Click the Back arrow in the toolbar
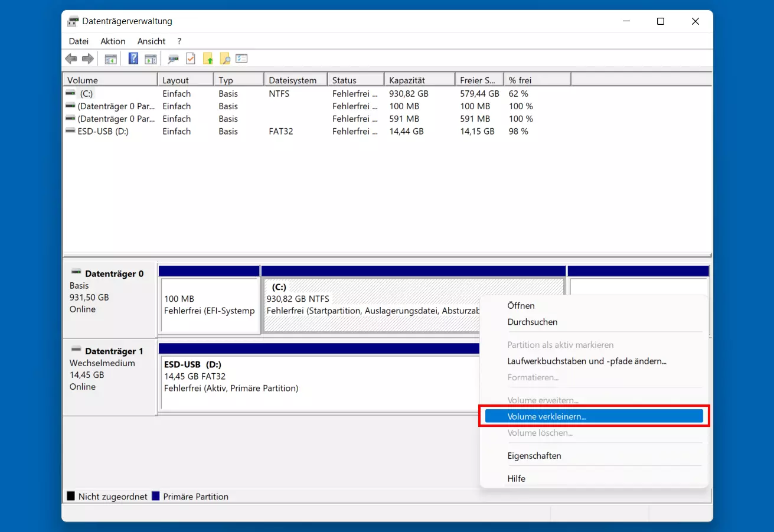The height and width of the screenshot is (532, 774). pos(71,58)
